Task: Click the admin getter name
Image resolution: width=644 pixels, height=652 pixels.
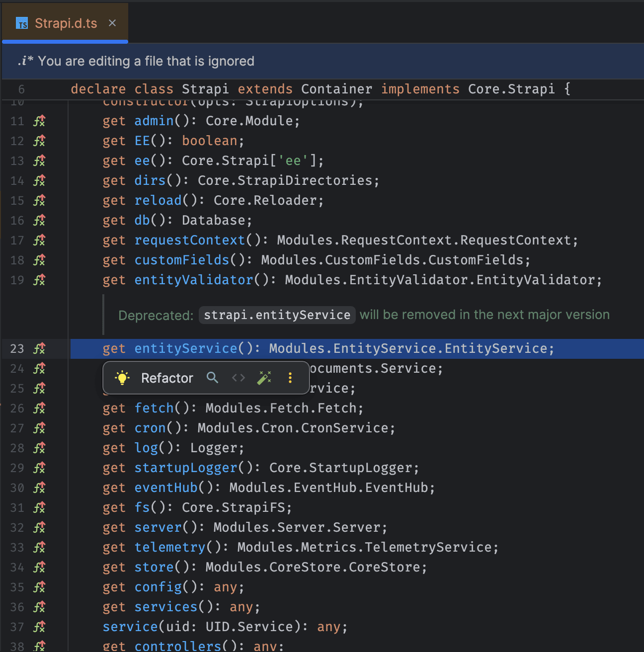Action: click(154, 121)
